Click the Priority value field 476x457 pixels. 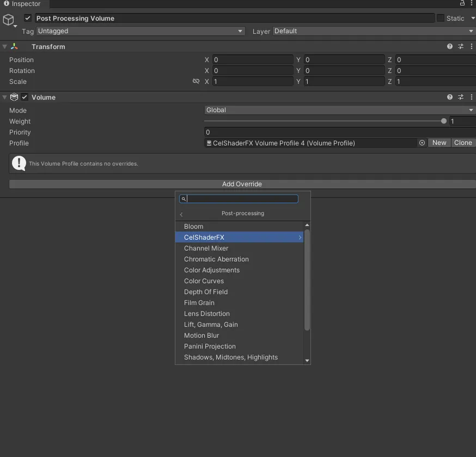pyautogui.click(x=340, y=132)
